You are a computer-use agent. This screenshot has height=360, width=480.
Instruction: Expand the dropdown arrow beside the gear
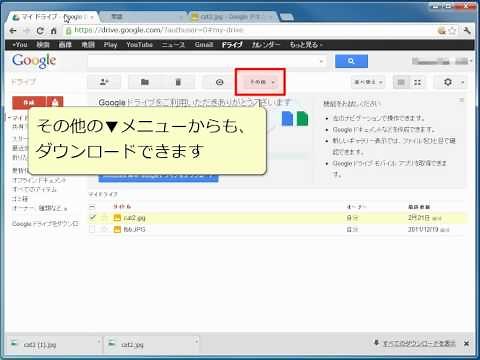click(x=463, y=82)
